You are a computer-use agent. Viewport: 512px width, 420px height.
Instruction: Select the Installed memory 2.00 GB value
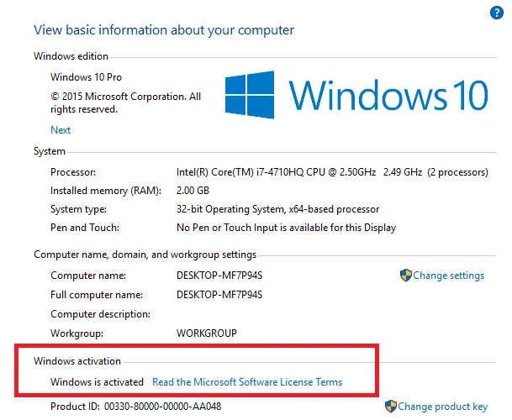[193, 190]
